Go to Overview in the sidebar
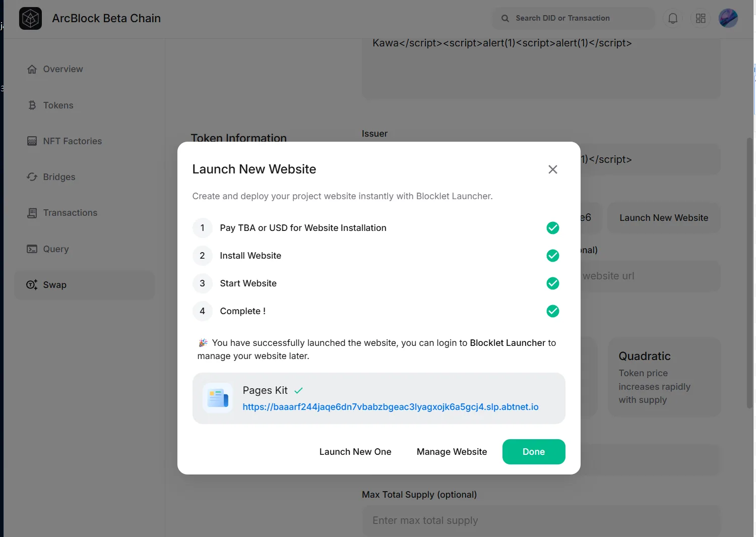Viewport: 756px width, 537px height. (x=84, y=69)
